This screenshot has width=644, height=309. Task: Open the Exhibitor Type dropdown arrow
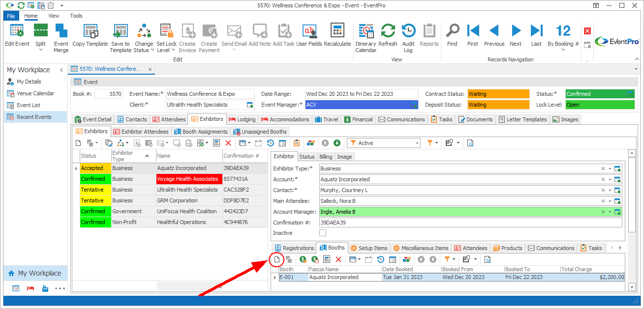coord(610,169)
